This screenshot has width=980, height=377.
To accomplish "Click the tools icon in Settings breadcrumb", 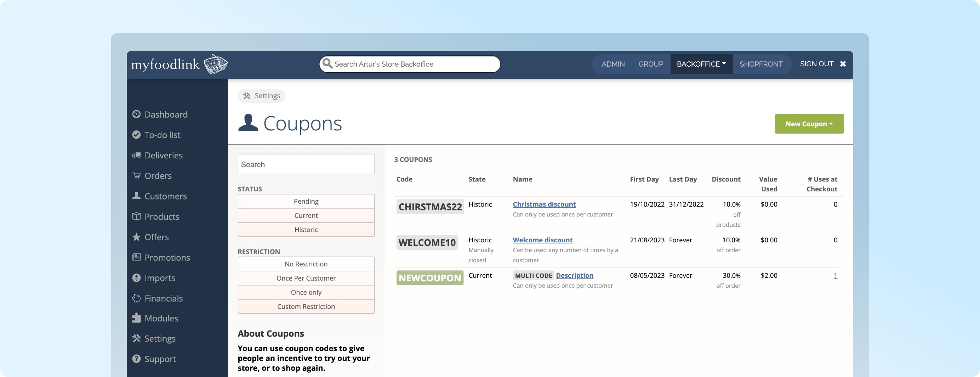I will [246, 96].
